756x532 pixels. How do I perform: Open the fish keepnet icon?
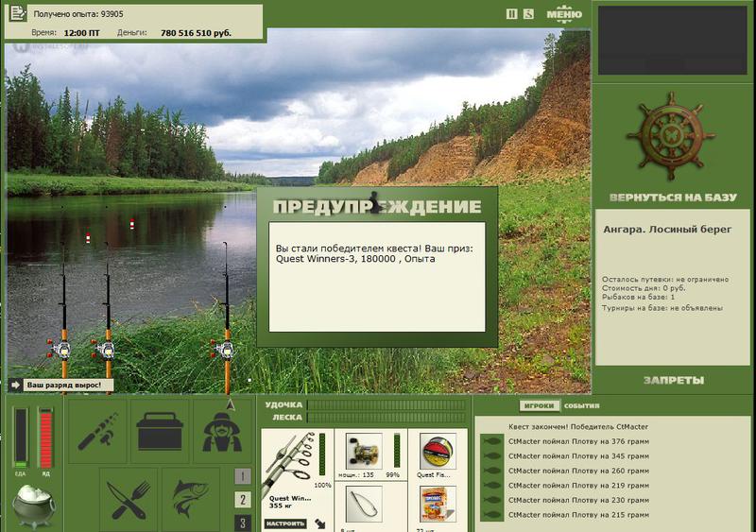point(191,499)
